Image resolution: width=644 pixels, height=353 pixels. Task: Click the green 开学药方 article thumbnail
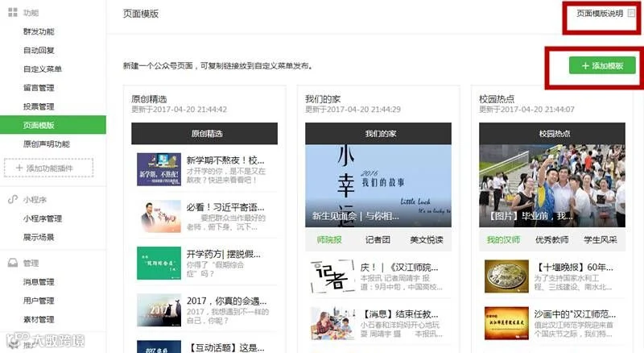click(x=159, y=263)
